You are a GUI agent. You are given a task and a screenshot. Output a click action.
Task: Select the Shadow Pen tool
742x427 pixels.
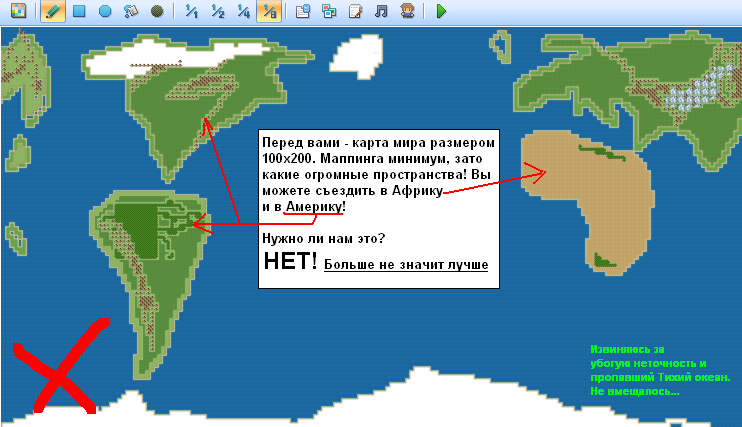[x=157, y=12]
